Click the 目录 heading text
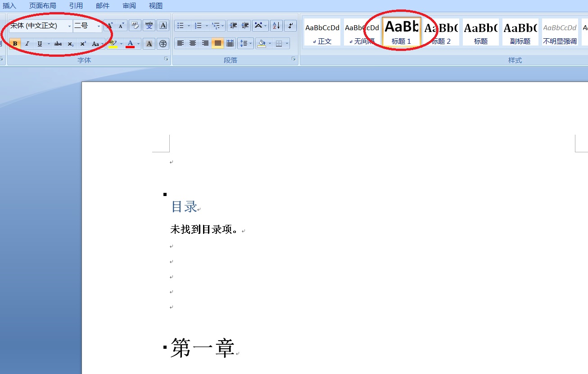This screenshot has width=588, height=374. tap(184, 207)
